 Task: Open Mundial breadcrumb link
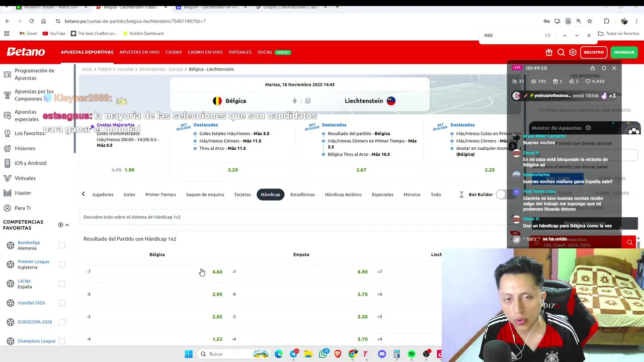tap(125, 69)
